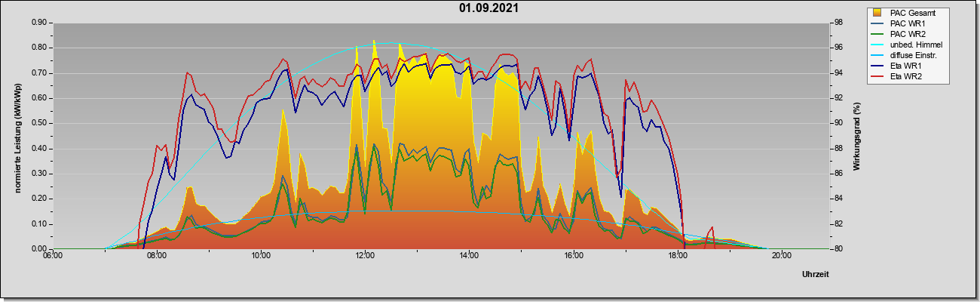Screen dimensions: 980x302
Task: Click the 18:00 time axis tick
Action: click(677, 256)
